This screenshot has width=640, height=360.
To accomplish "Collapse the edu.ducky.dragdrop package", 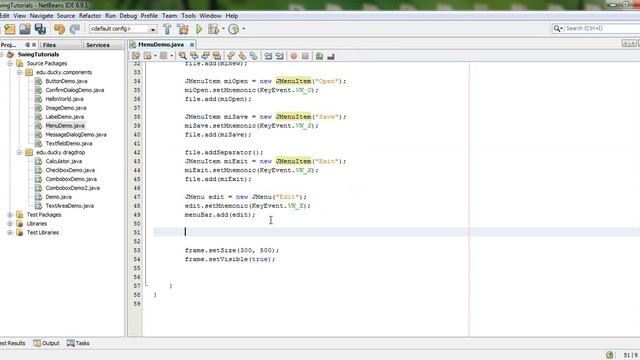I will pyautogui.click(x=19, y=152).
